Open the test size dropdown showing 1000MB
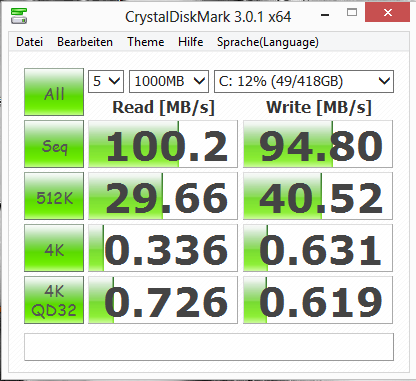 (169, 81)
